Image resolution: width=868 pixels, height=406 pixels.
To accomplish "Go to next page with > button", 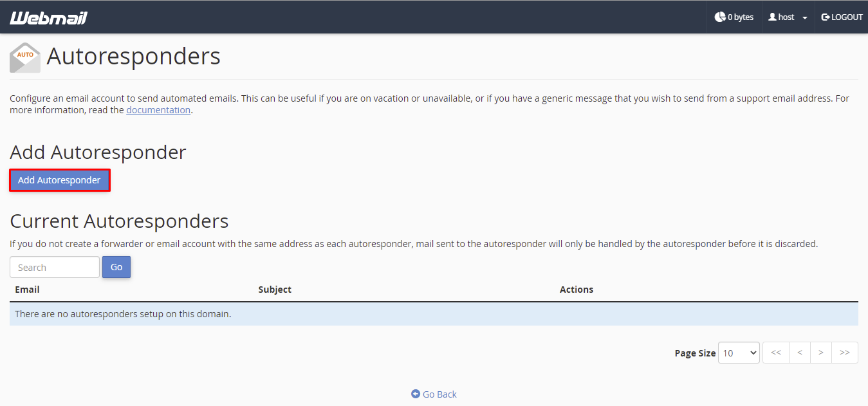I will point(821,353).
